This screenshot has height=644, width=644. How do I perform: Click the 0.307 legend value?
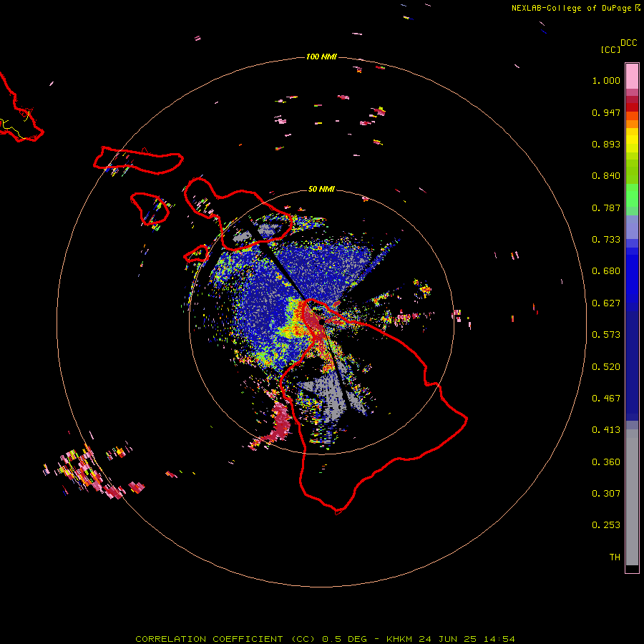(606, 494)
